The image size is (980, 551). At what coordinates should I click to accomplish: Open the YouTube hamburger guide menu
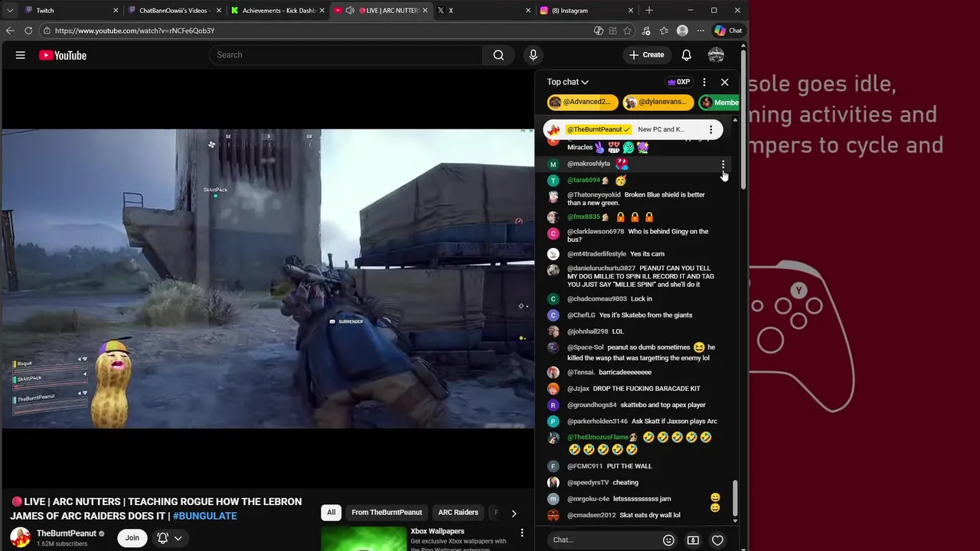[x=21, y=55]
